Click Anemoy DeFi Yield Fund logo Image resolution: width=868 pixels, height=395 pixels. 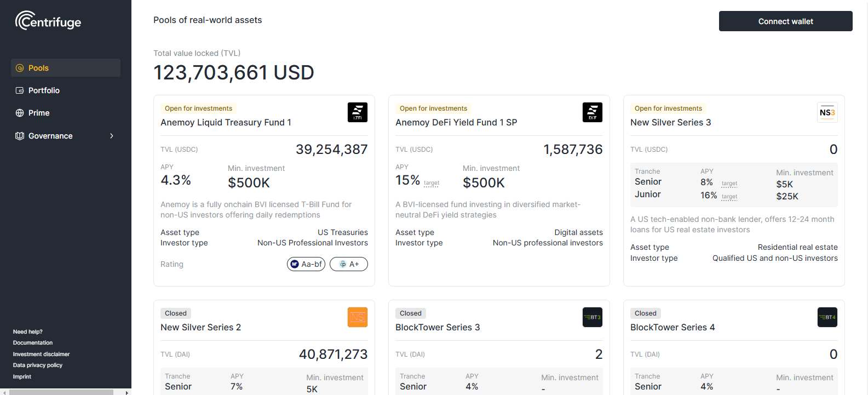coord(593,112)
